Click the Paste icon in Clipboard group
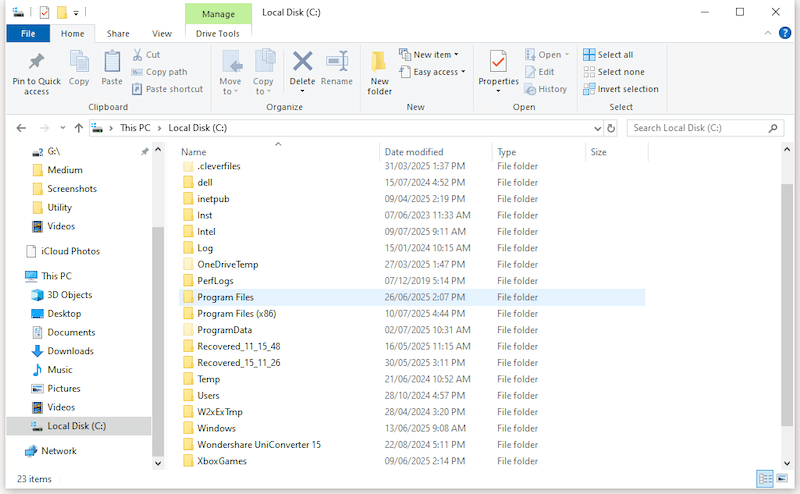Screen dimensions: 800x494 pyautogui.click(x=112, y=66)
